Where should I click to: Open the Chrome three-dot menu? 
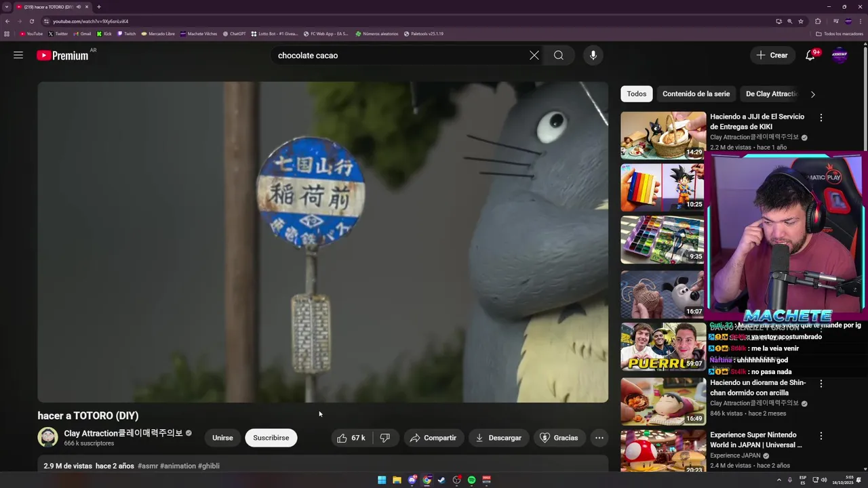click(x=860, y=21)
